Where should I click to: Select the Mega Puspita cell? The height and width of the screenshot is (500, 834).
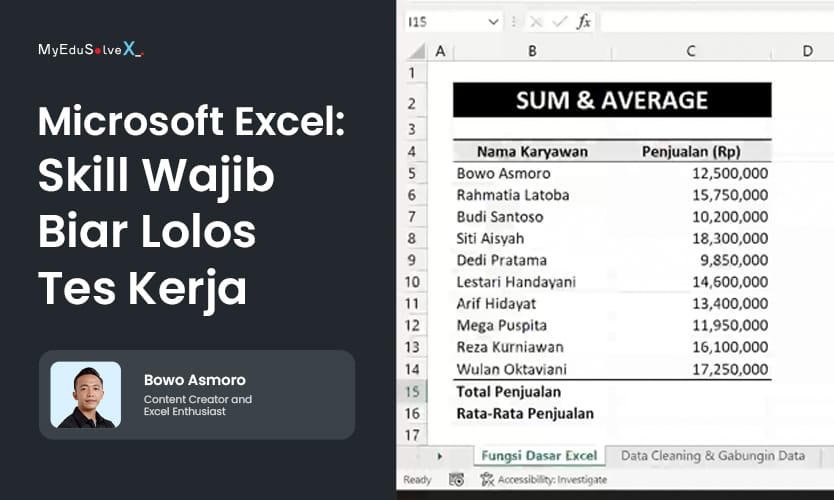tap(532, 326)
